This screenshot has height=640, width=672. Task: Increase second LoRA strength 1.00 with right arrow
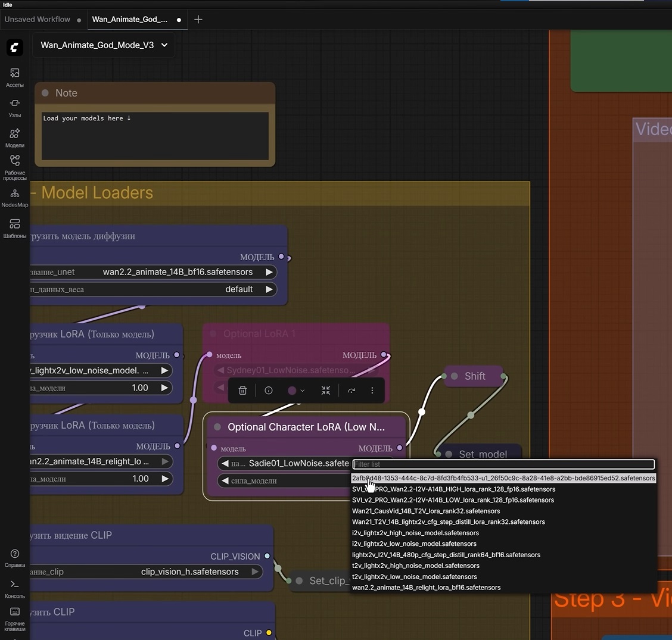[x=165, y=479]
